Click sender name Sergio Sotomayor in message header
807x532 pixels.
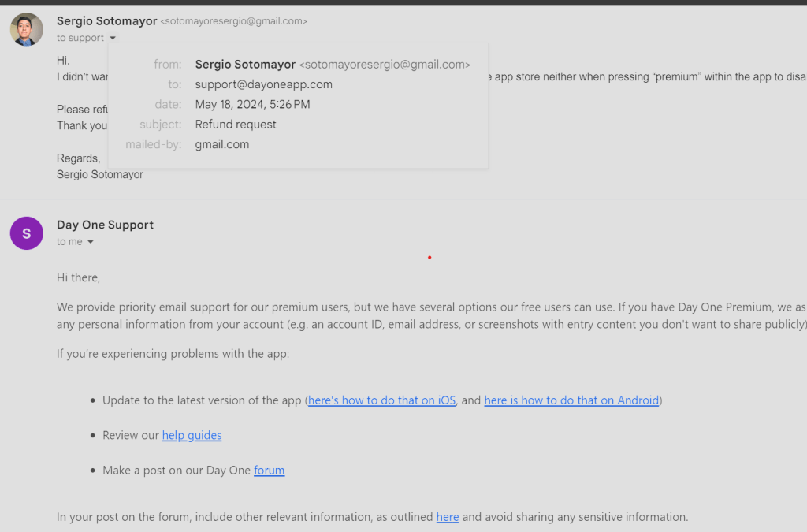click(x=106, y=21)
